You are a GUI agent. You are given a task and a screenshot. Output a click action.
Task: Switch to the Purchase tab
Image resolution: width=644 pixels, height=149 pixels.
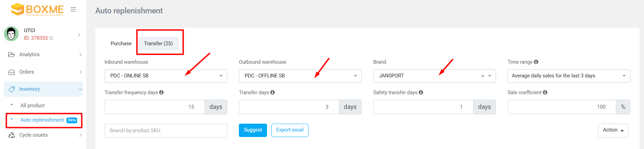coord(121,44)
